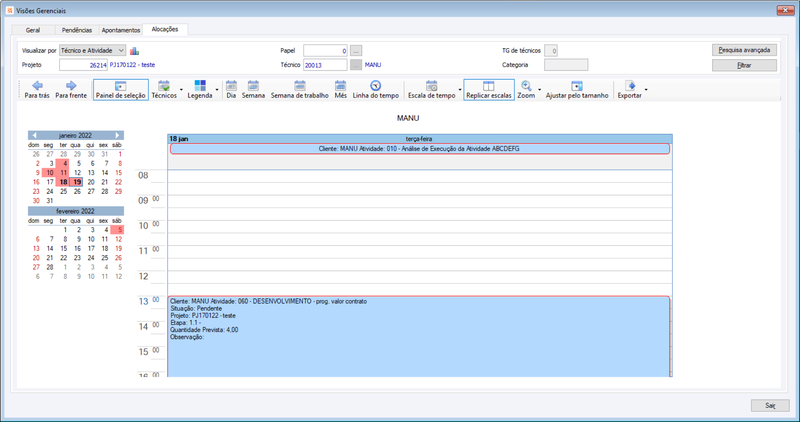Viewport: 800px width, 422px height.
Task: Select the Alocações tab
Action: (x=165, y=29)
